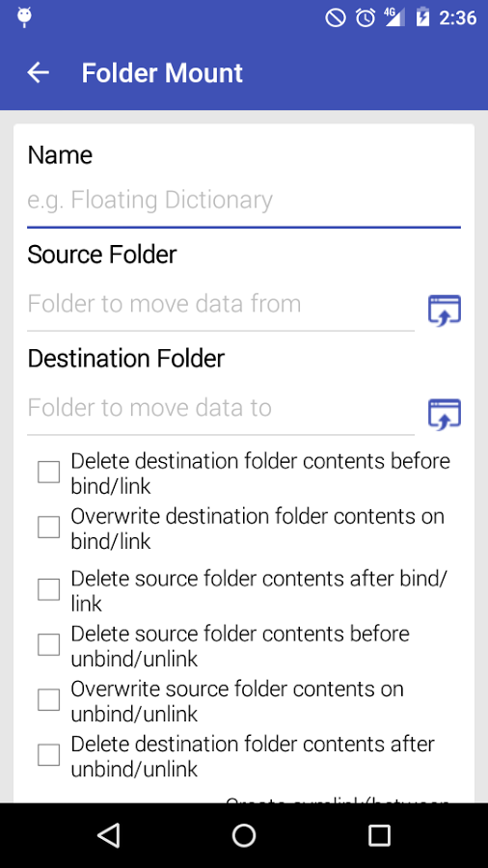Tick Delete source folder contents after bind/link
This screenshot has height=868, width=488.
point(48,589)
